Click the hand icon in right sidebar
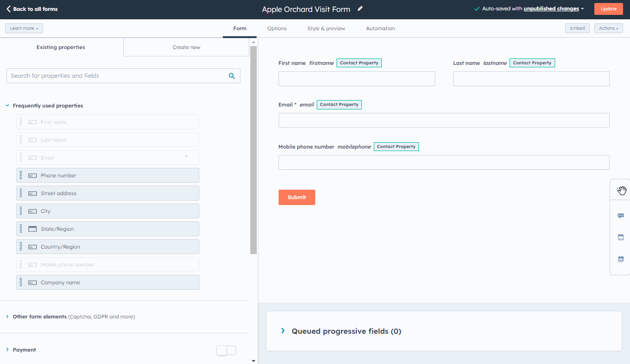 tap(622, 190)
